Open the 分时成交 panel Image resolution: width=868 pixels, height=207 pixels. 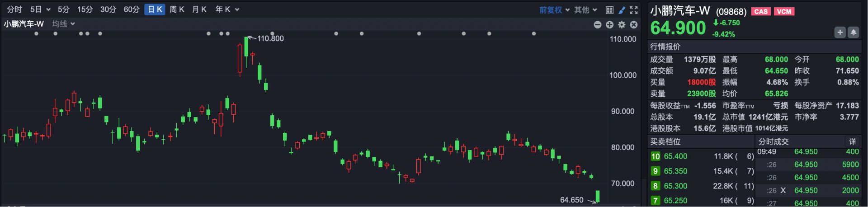point(774,141)
